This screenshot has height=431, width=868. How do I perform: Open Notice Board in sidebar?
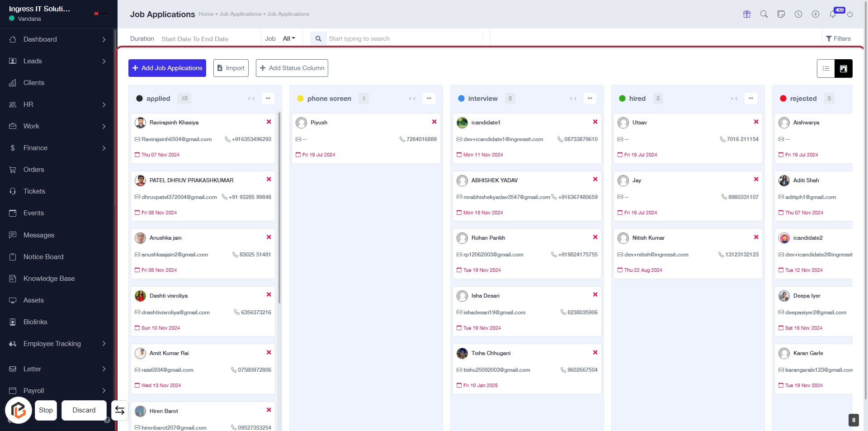click(43, 257)
